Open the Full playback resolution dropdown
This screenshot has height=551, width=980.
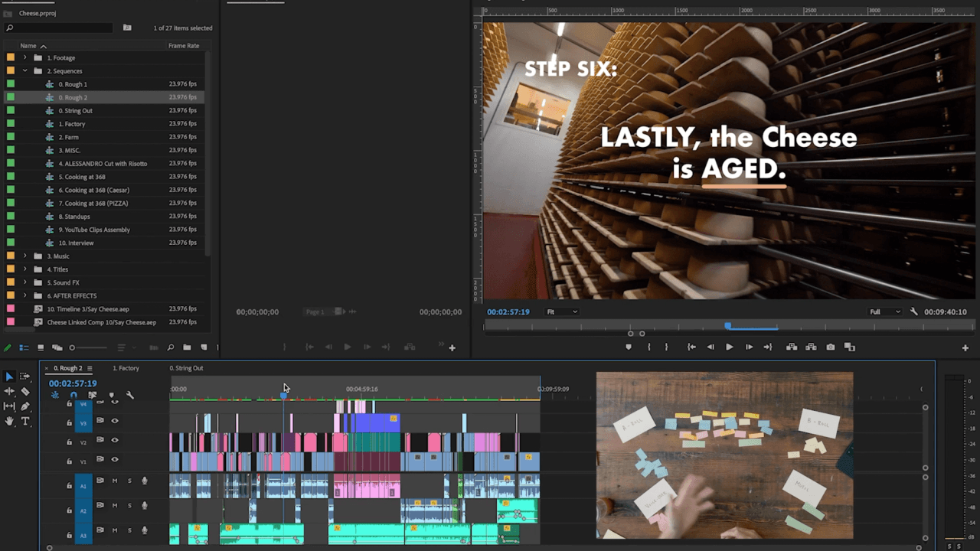click(885, 311)
